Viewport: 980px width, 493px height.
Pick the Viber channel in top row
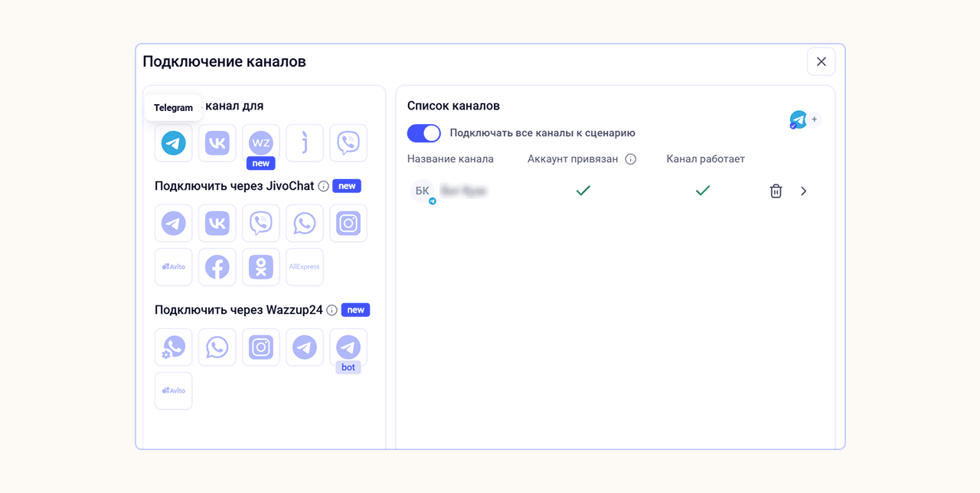[x=348, y=143]
